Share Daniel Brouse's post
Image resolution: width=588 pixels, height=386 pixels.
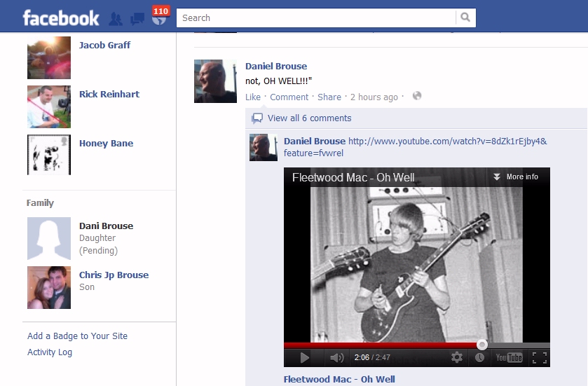[x=329, y=97]
